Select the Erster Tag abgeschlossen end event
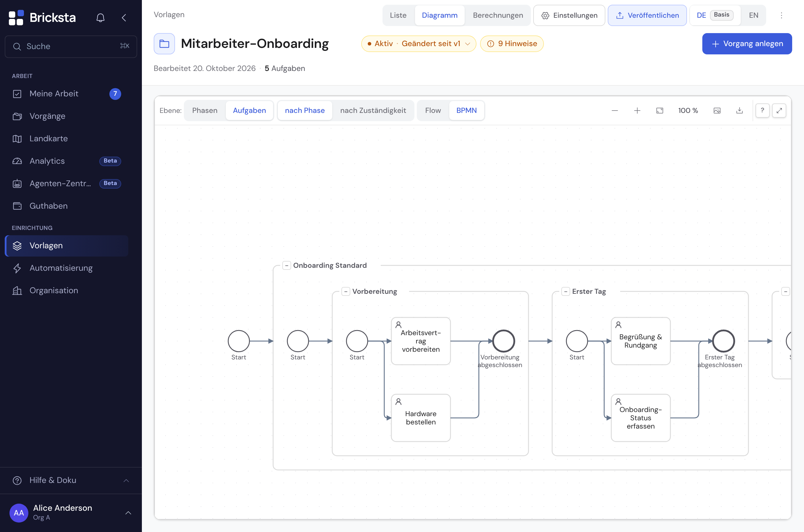Screen dimensions: 804x532 (723, 341)
